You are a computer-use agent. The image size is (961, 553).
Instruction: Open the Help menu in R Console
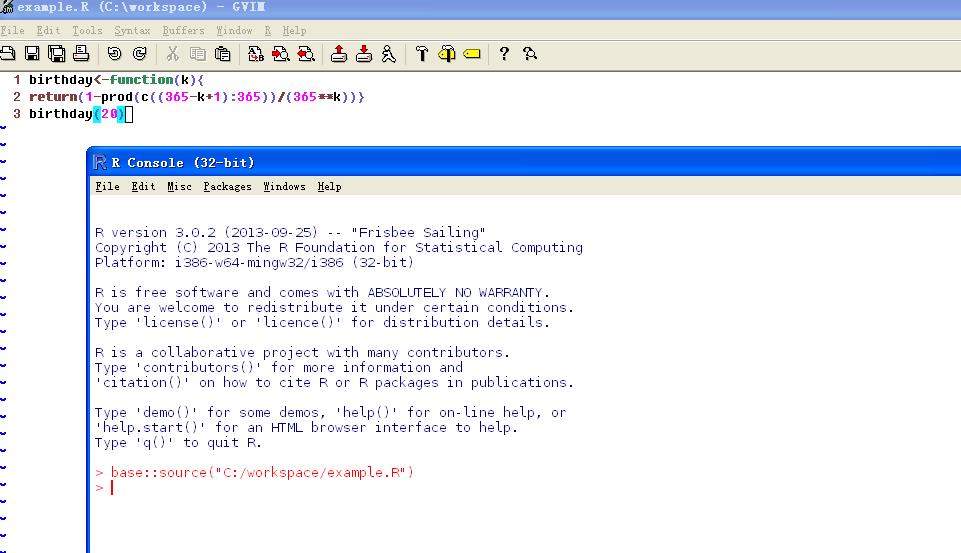click(x=329, y=186)
